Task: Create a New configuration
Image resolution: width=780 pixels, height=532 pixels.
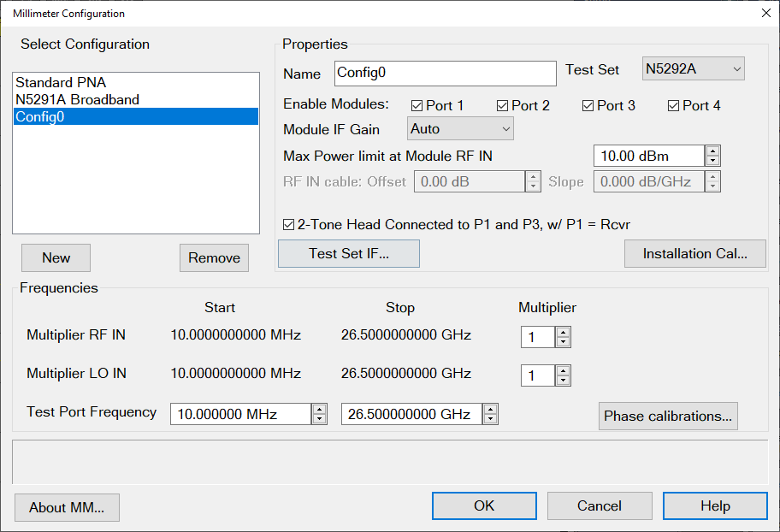Action: [56, 258]
